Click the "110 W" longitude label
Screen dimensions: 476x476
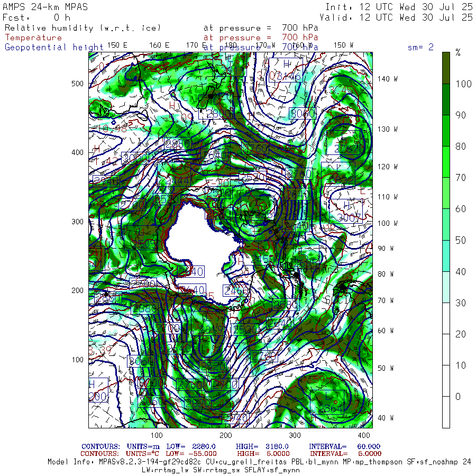click(388, 197)
